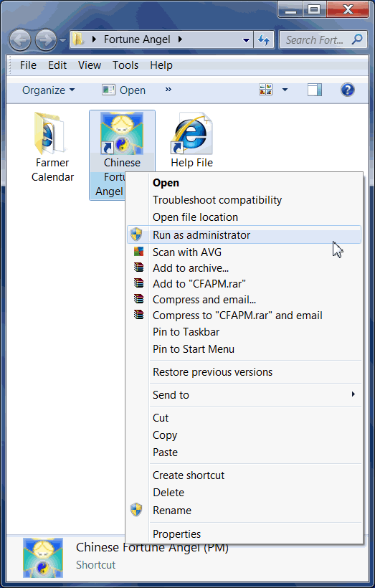Open the address bar history dropdown

[x=247, y=40]
